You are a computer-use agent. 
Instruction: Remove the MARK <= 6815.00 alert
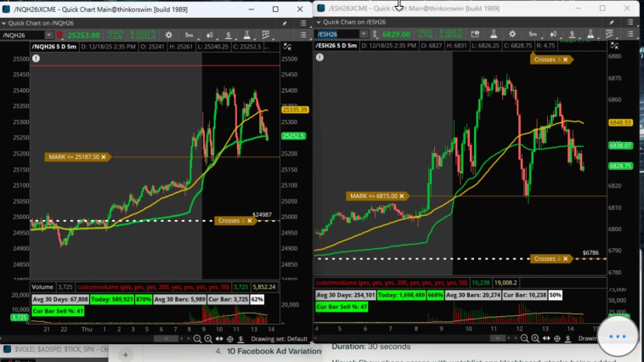pyautogui.click(x=402, y=196)
